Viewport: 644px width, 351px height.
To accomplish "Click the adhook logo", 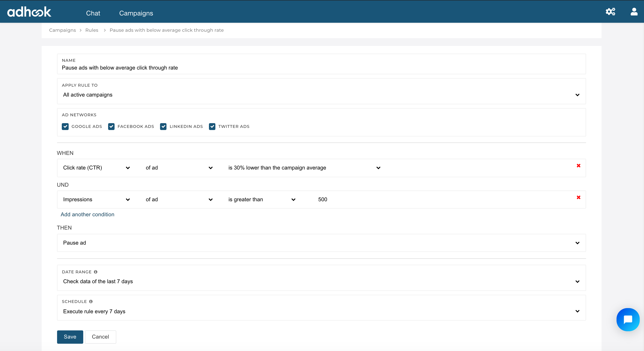I will pyautogui.click(x=29, y=12).
